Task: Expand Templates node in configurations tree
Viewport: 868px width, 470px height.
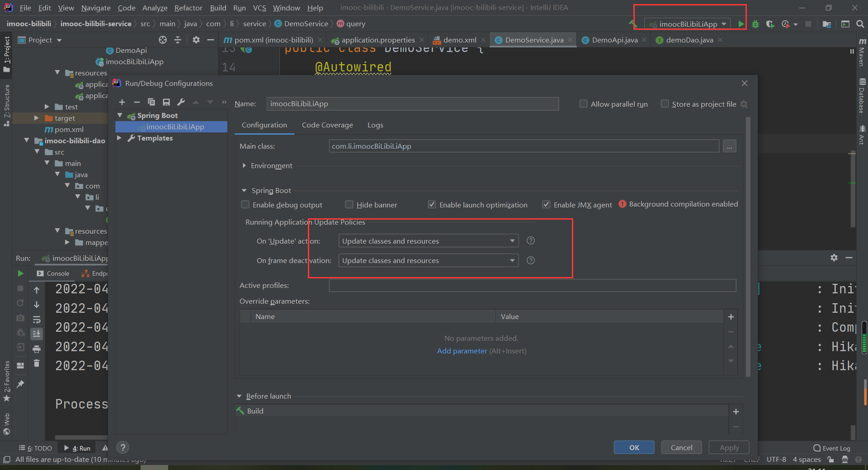Action: click(x=120, y=138)
